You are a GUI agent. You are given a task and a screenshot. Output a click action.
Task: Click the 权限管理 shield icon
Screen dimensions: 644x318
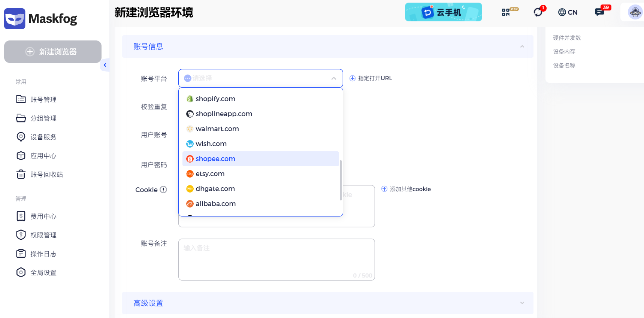(21, 235)
